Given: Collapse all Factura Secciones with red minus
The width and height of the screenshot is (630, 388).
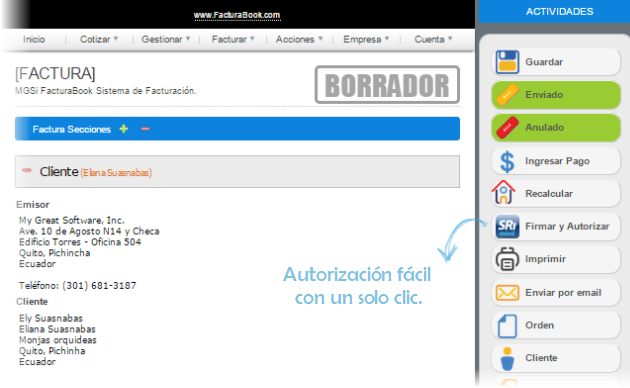Looking at the screenshot, I should click(x=145, y=129).
